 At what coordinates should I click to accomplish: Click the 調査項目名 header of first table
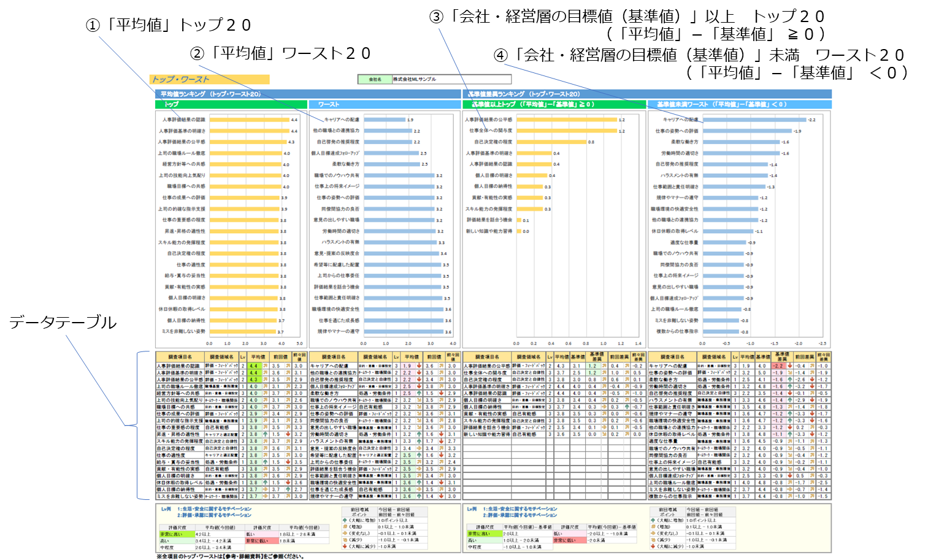tap(180, 356)
